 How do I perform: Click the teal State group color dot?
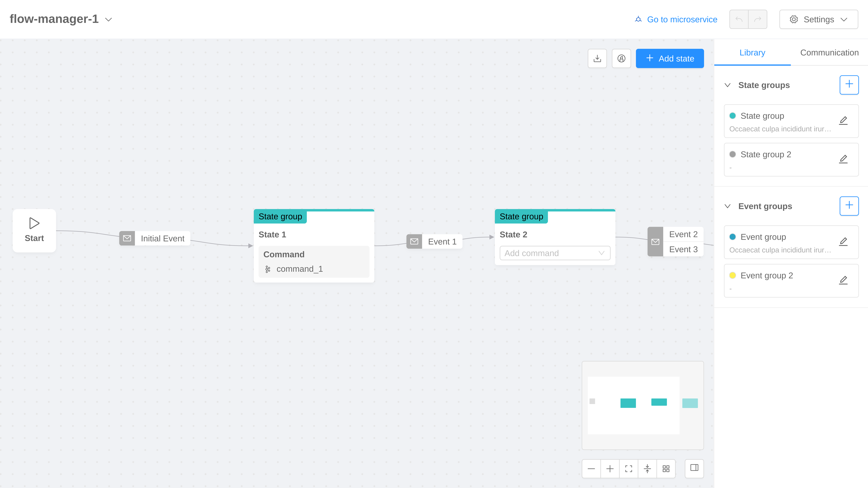[x=732, y=116]
